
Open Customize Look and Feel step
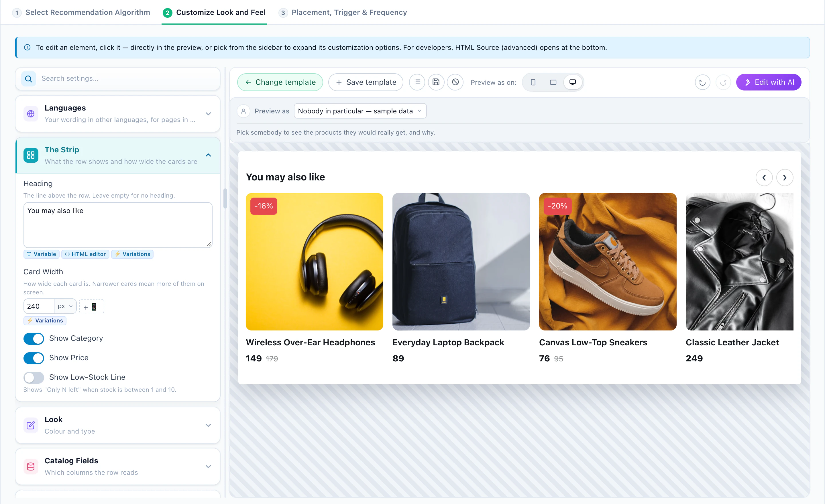(214, 12)
